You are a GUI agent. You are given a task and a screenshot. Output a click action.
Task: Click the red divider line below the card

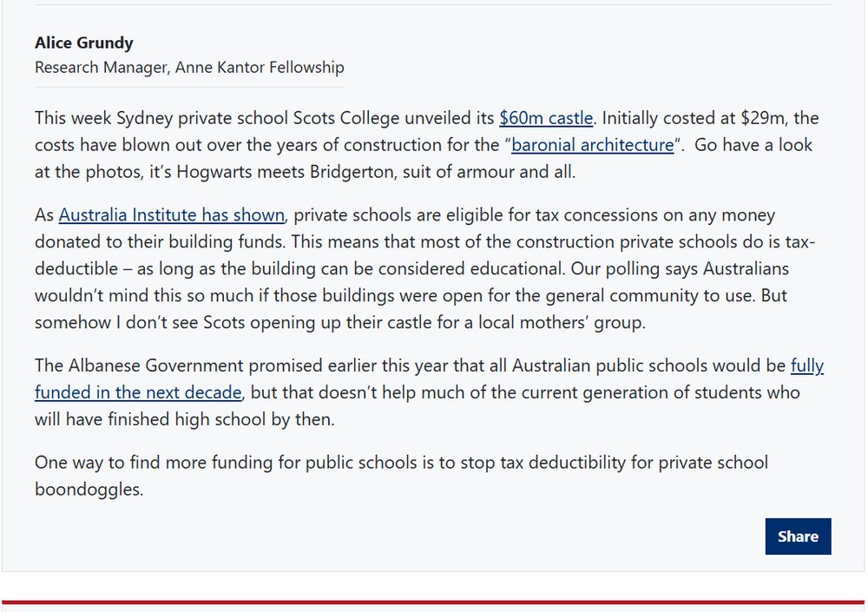pyautogui.click(x=434, y=601)
